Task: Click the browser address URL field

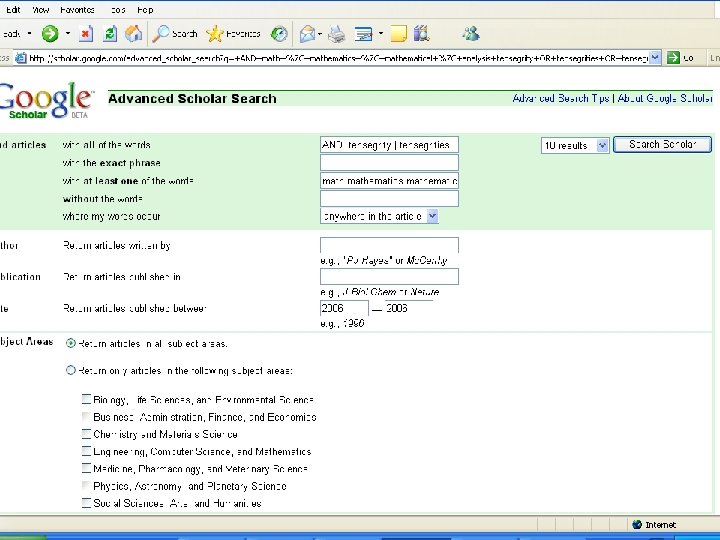Action: tap(338, 58)
